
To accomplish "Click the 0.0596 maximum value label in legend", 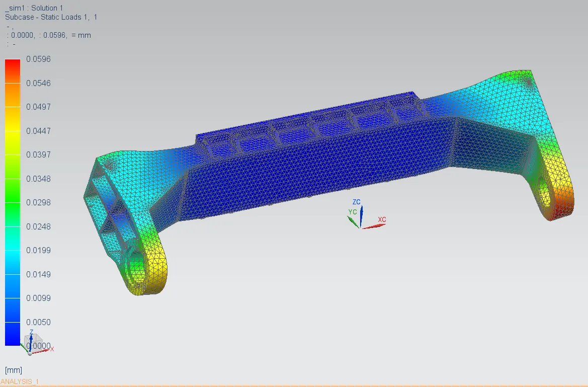I will (x=38, y=59).
